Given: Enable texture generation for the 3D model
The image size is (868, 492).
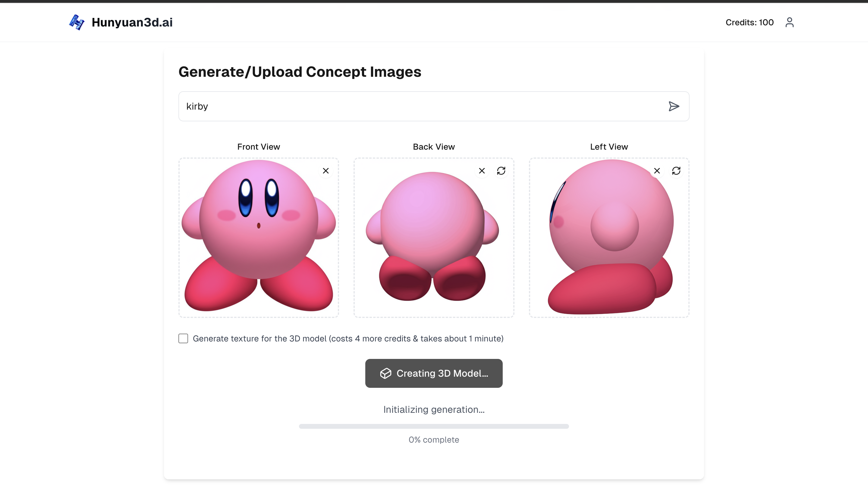Looking at the screenshot, I should pyautogui.click(x=183, y=338).
